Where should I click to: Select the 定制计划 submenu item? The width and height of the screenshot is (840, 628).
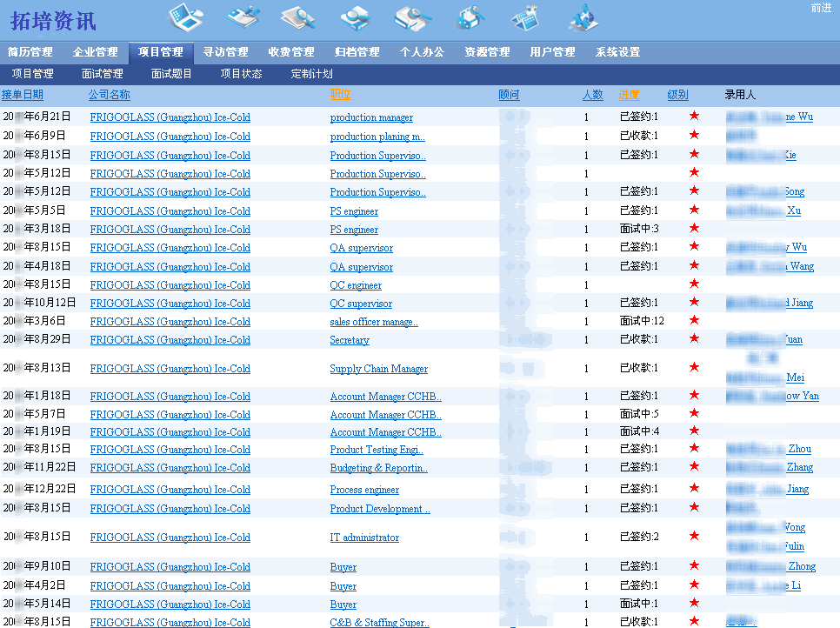coord(312,74)
